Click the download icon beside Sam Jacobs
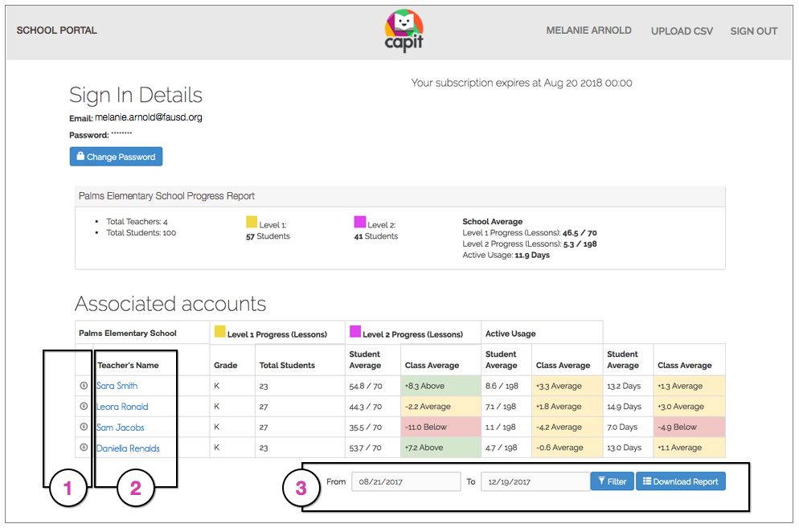799x532 pixels. (x=83, y=427)
